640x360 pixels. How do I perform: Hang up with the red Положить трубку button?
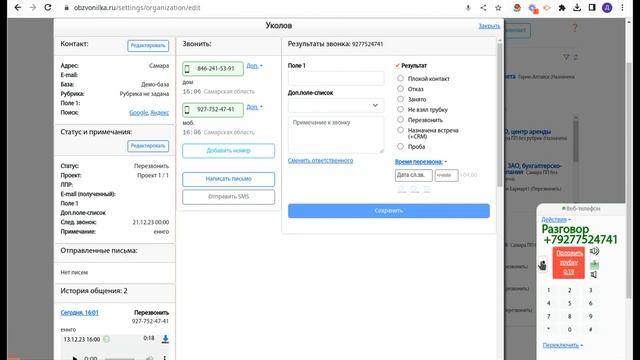pyautogui.click(x=569, y=262)
